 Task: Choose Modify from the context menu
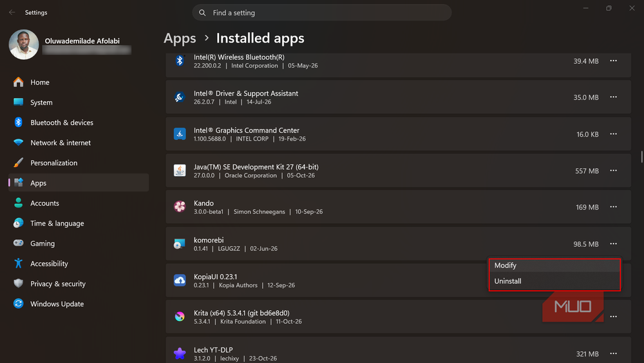(554, 265)
